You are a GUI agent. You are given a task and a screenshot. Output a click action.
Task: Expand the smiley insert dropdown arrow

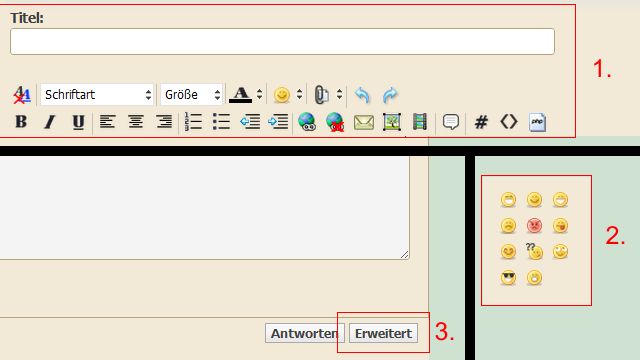point(300,95)
